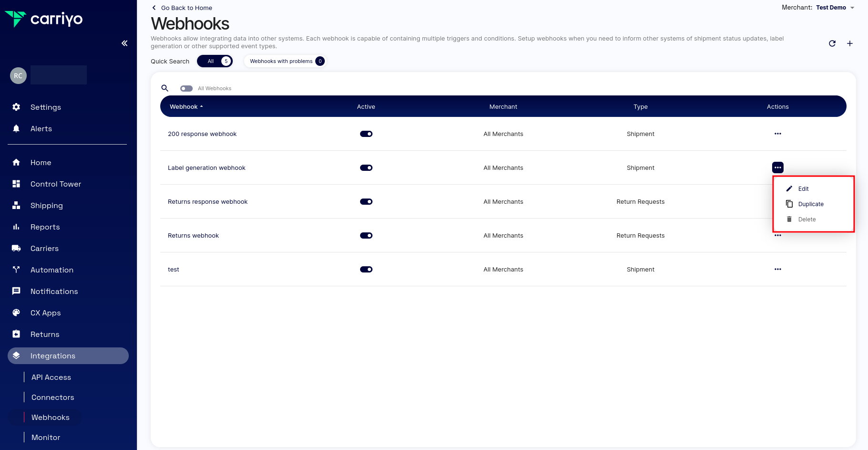This screenshot has height=450, width=868.
Task: Click the 'test' webhook name
Action: (173, 269)
